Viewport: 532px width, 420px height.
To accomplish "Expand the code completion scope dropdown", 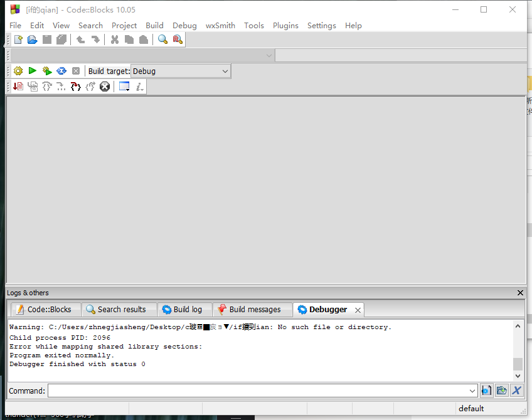I will pyautogui.click(x=269, y=55).
